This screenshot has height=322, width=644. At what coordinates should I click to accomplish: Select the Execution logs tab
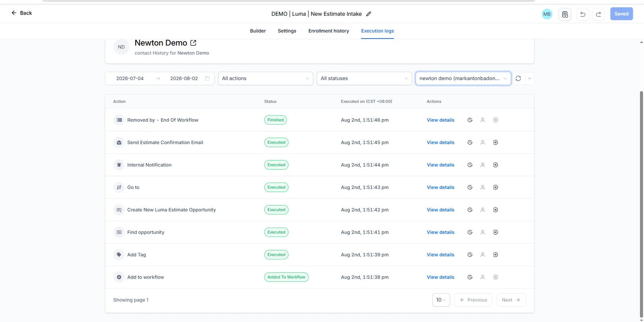point(378,31)
